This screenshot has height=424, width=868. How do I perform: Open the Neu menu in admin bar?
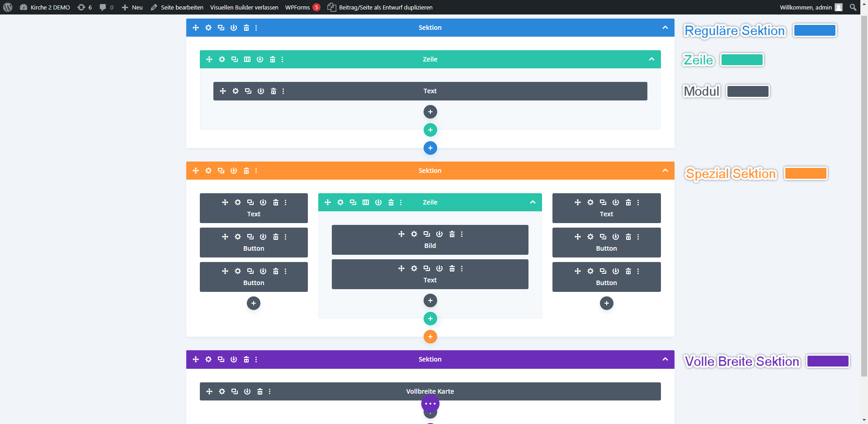click(x=132, y=7)
